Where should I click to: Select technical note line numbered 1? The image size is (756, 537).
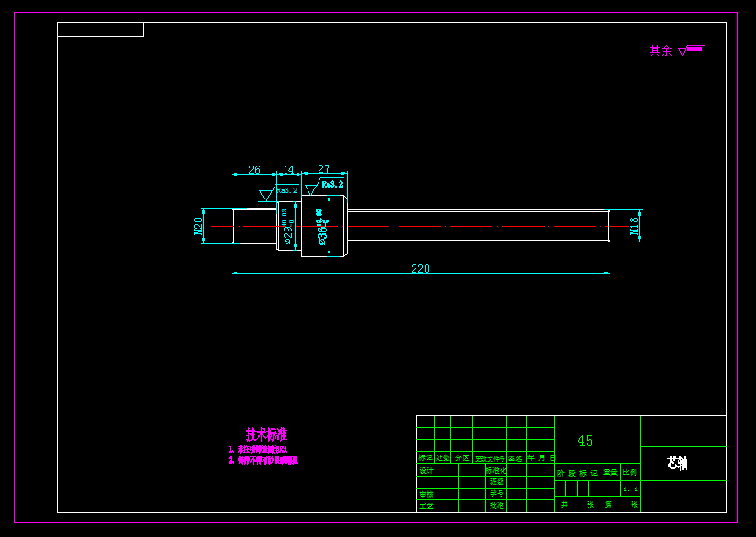tap(258, 449)
